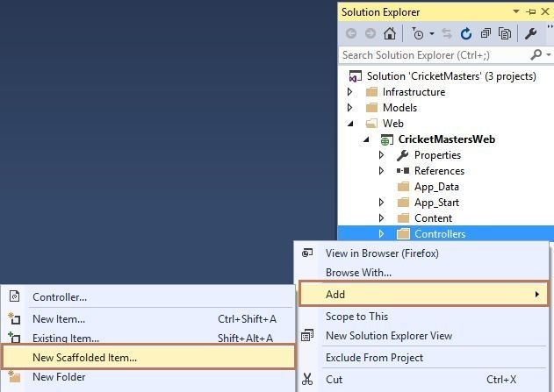Open the Solution Explorer window position dropdown

[x=516, y=11]
